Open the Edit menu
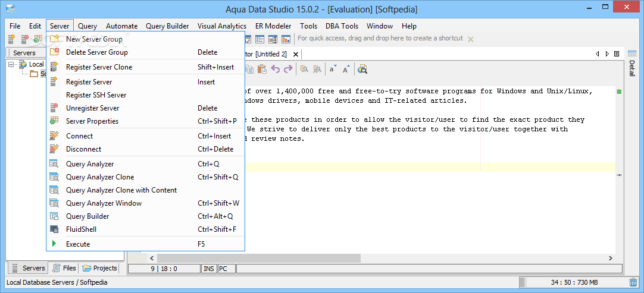Viewport: 644px width, 293px height. tap(35, 26)
